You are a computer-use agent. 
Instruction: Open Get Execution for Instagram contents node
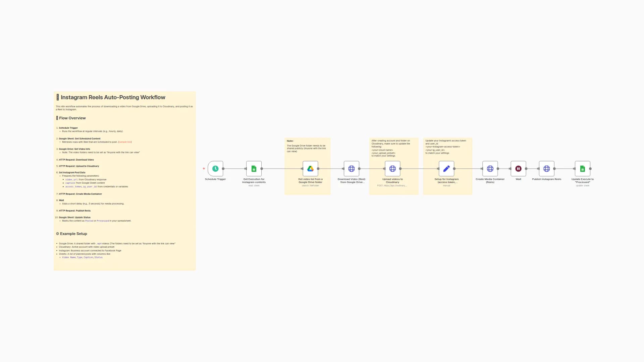coord(254,169)
